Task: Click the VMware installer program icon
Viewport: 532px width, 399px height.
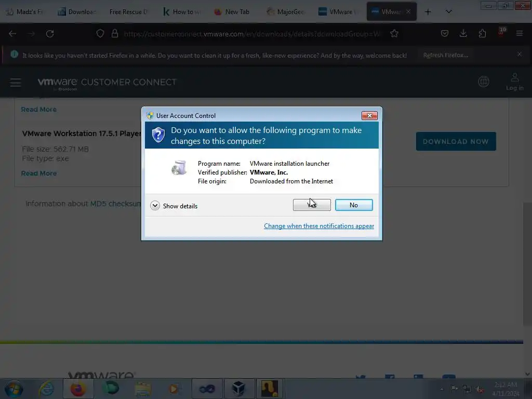Action: point(179,168)
